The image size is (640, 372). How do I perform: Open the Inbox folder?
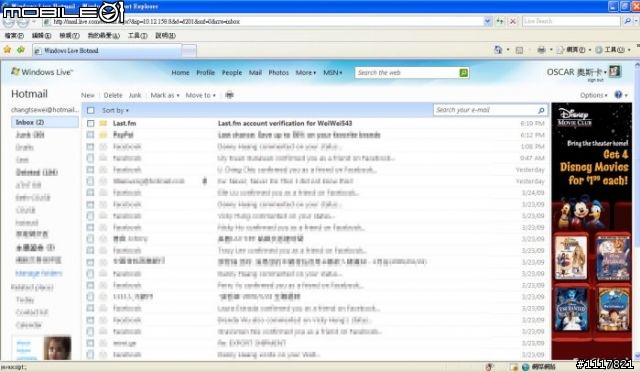pos(45,122)
